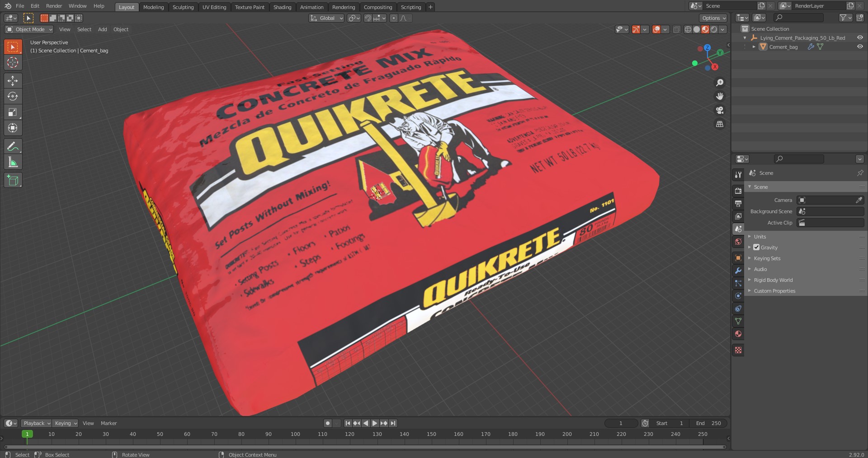Switch to solid viewport shading

pyautogui.click(x=697, y=29)
